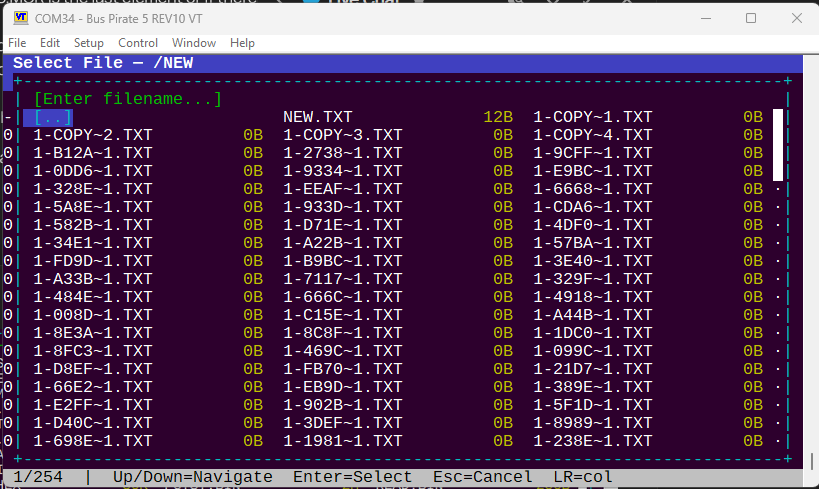Image resolution: width=819 pixels, height=489 pixels.
Task: Click the Enter filename input field
Action: pyautogui.click(x=128, y=99)
